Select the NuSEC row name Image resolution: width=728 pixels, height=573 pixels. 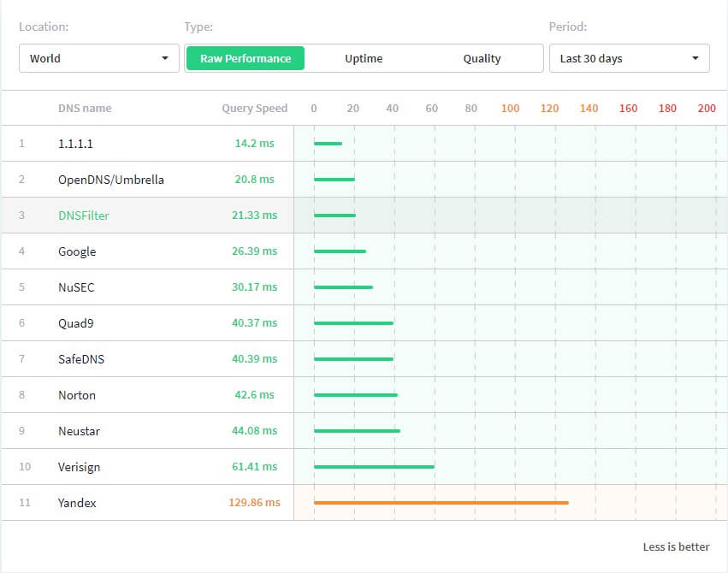[76, 287]
